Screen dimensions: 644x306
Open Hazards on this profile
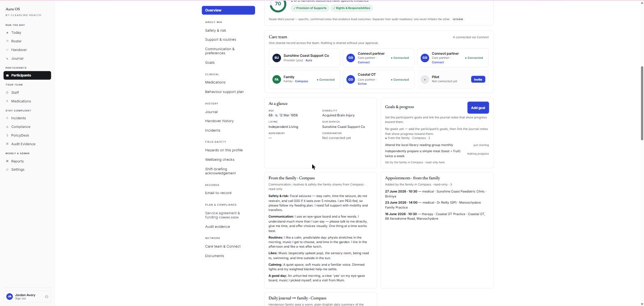(224, 150)
